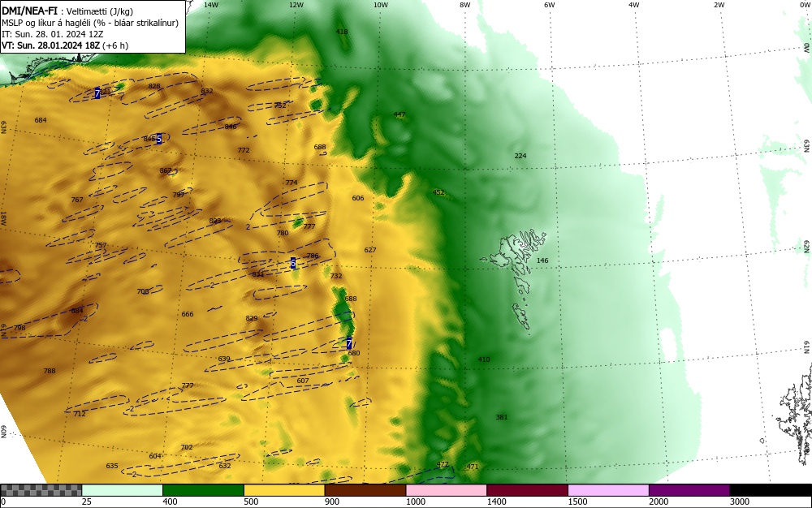Pick the dark green 400–500 legend swatch
812x508 pixels.
203,490
